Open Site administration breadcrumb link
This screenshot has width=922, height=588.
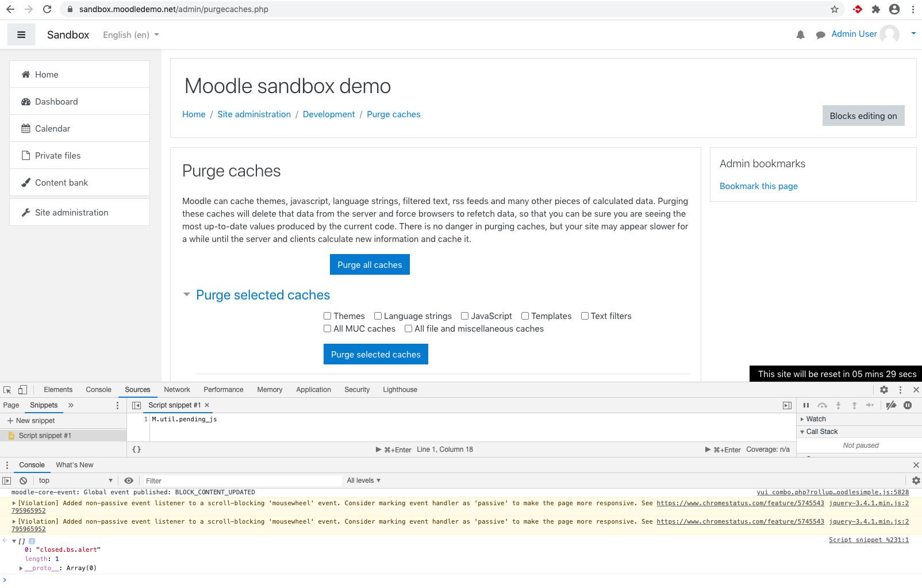[x=254, y=114]
